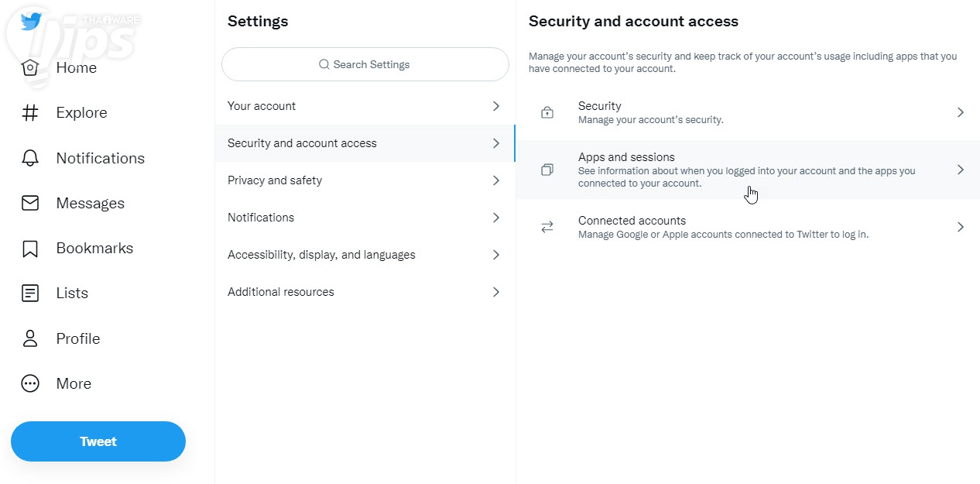
Task: Click the Twitter bird logo
Action: 31,21
